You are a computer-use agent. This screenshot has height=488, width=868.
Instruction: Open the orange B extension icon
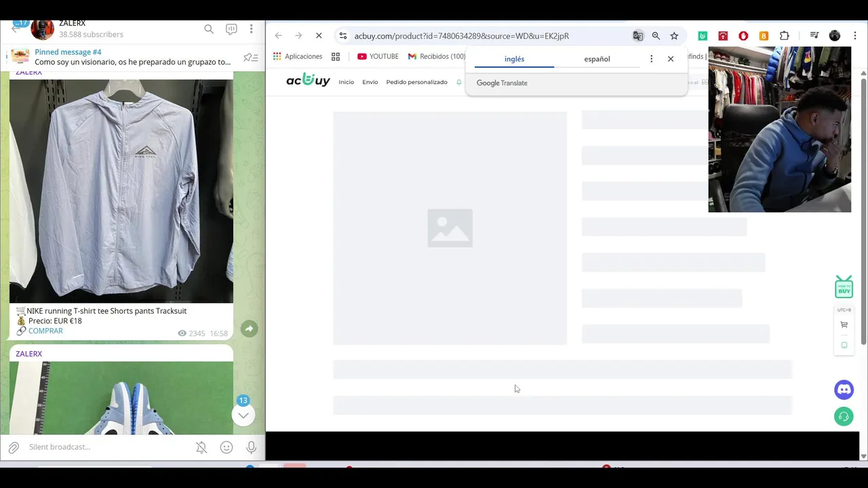(x=764, y=36)
